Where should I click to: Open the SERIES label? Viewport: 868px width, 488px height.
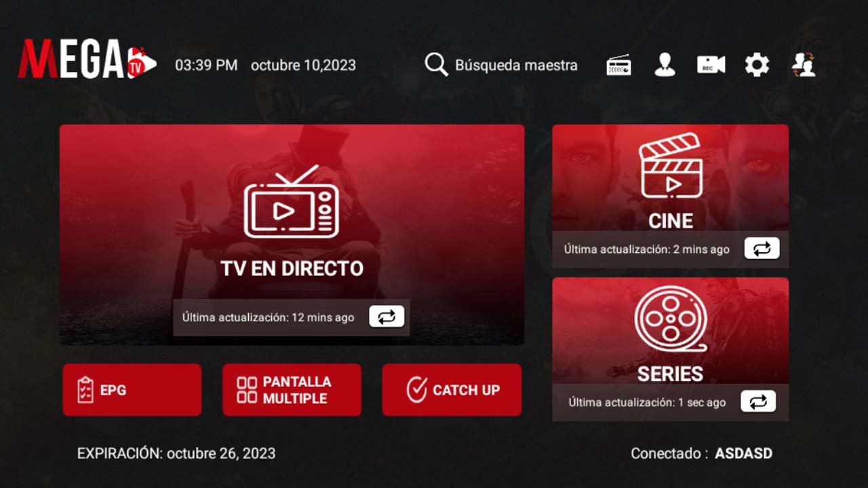[671, 373]
